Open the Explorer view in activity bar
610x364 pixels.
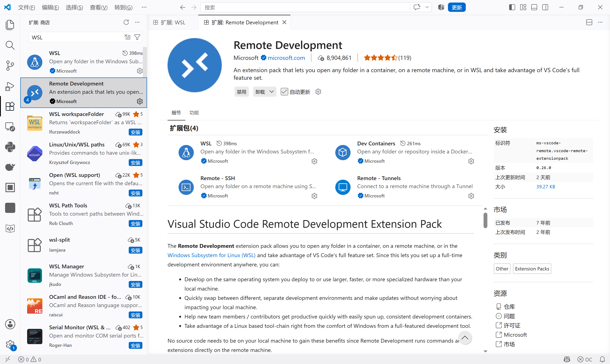pyautogui.click(x=10, y=25)
